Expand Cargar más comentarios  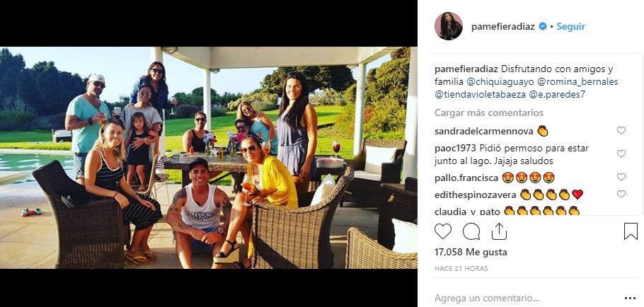point(489,112)
